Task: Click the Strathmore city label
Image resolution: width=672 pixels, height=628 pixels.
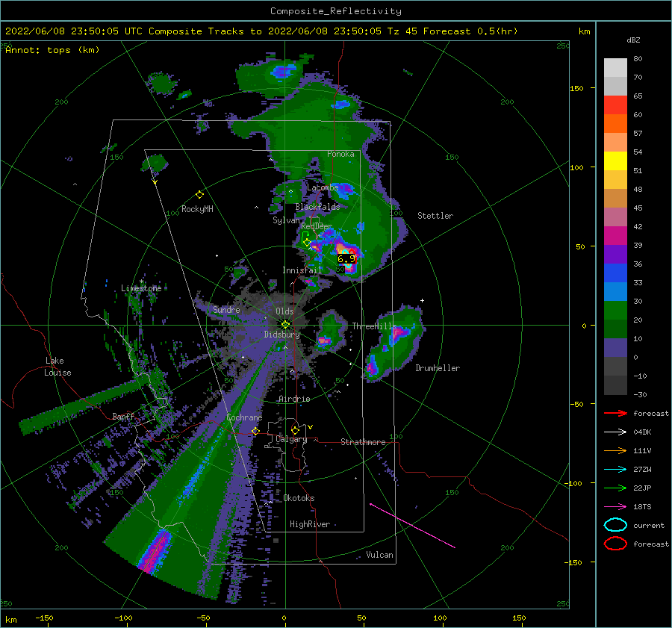Action: point(363,442)
